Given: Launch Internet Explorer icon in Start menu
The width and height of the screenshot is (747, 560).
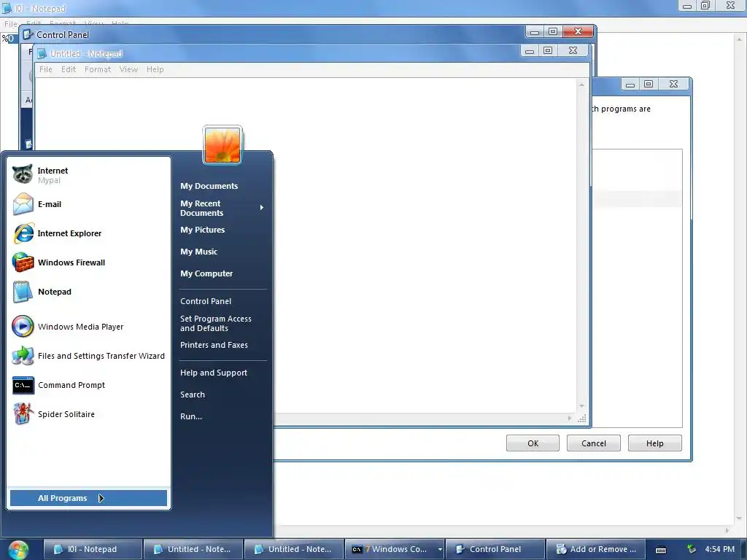Looking at the screenshot, I should pos(23,233).
